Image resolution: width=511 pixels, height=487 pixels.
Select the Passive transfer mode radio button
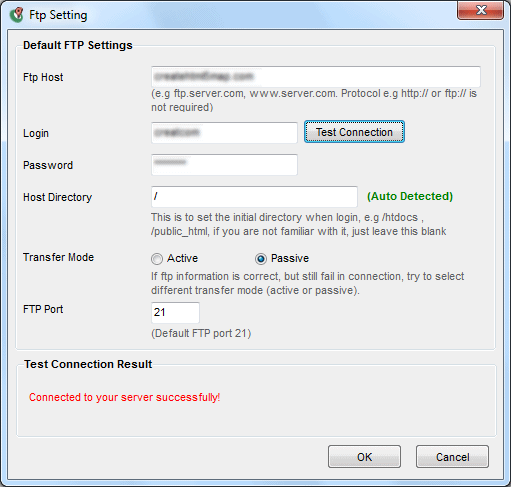click(x=261, y=259)
